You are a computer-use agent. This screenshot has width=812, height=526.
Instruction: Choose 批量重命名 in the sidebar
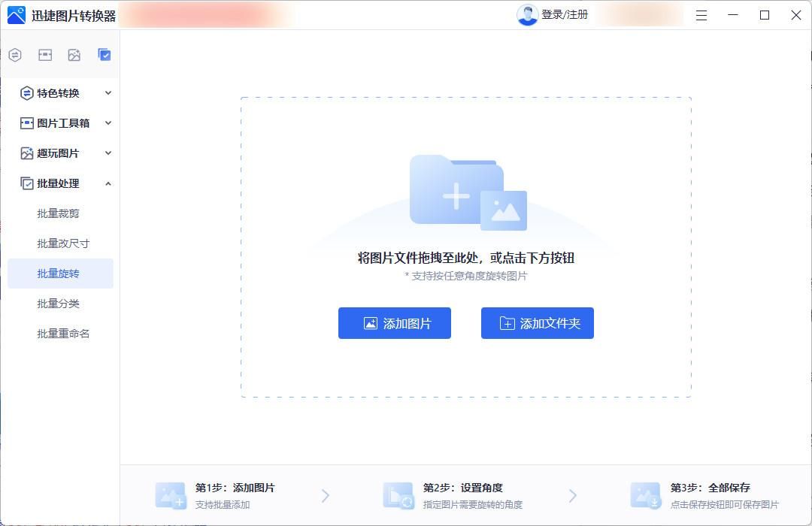[x=63, y=334]
